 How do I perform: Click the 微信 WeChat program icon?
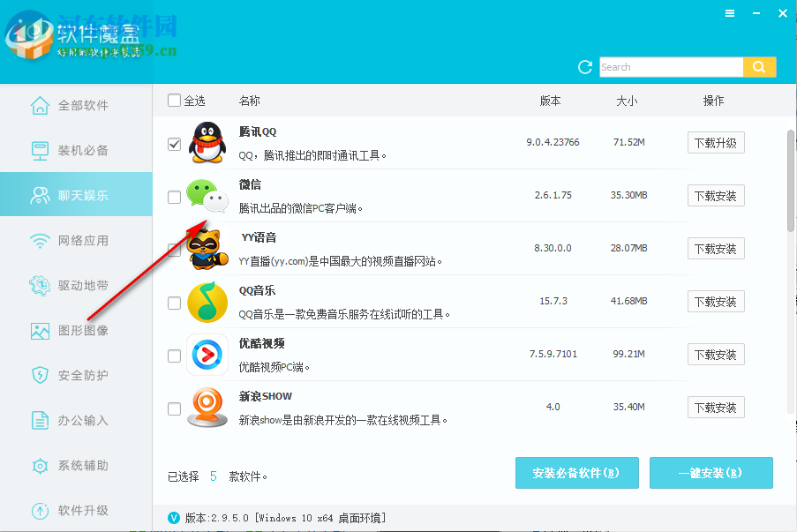(207, 196)
